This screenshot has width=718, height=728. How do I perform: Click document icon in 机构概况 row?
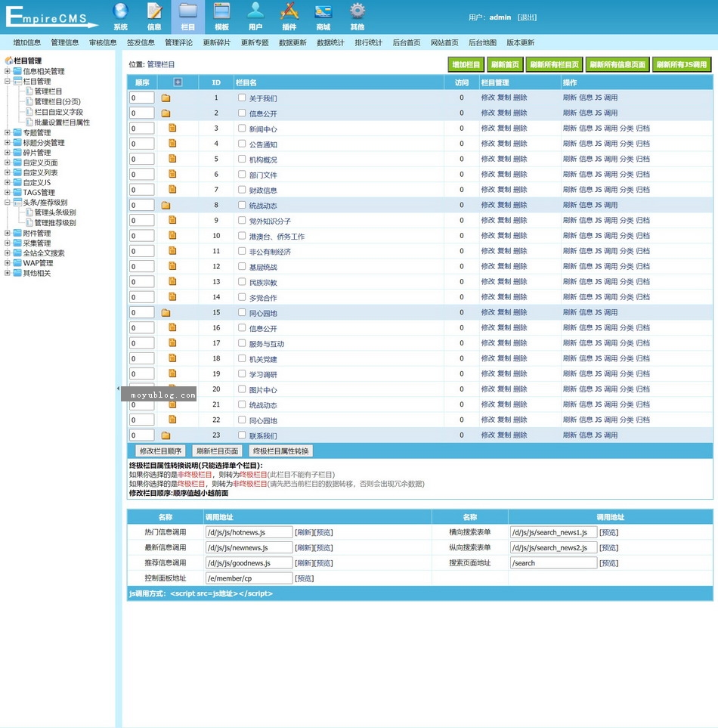pos(172,158)
